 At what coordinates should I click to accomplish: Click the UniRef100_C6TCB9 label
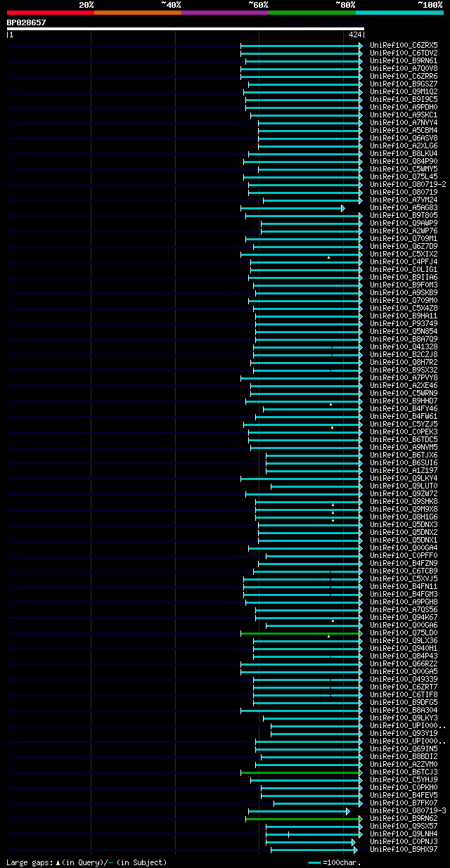click(x=404, y=571)
